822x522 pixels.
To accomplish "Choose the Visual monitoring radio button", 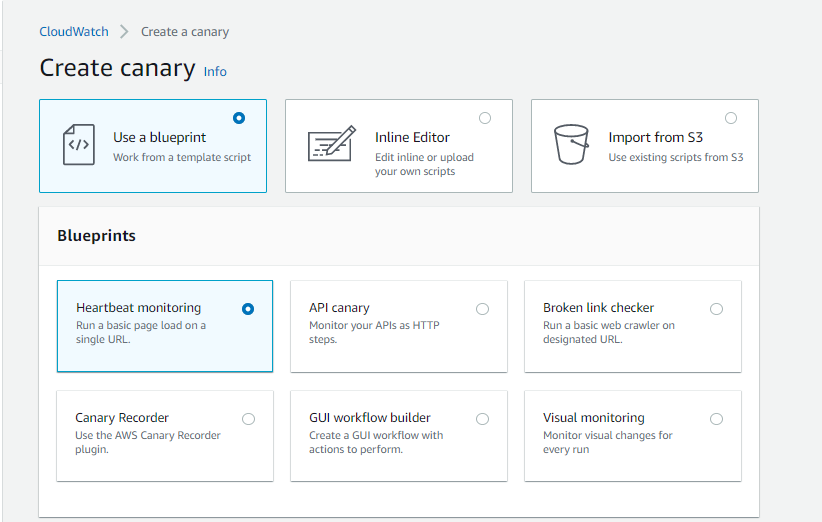I will pos(716,419).
